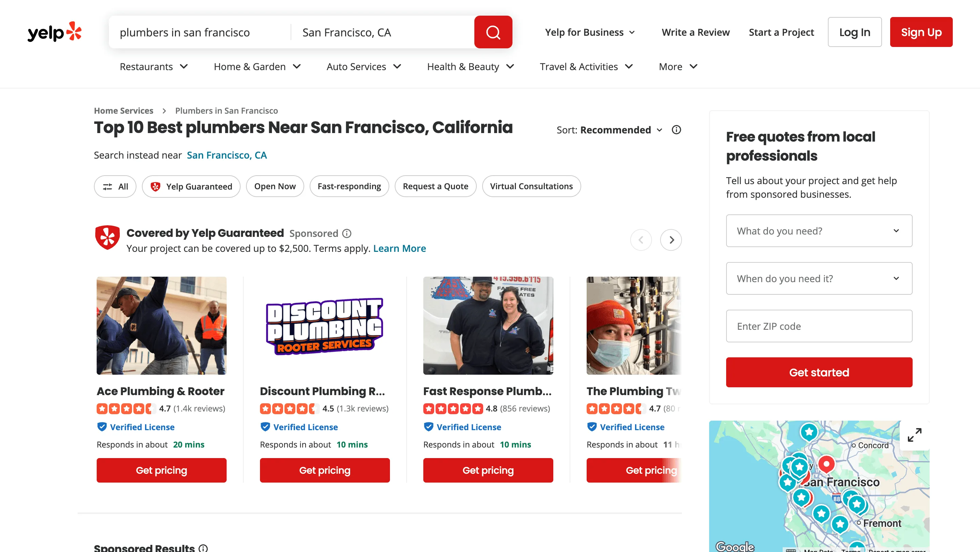This screenshot has height=552, width=980.
Task: Click the sort info icon
Action: coord(676,130)
